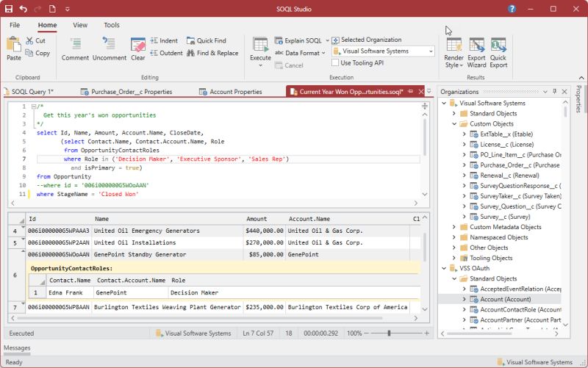588x368 pixels.
Task: Expand the Custom Metadata Objects folder
Action: click(454, 227)
